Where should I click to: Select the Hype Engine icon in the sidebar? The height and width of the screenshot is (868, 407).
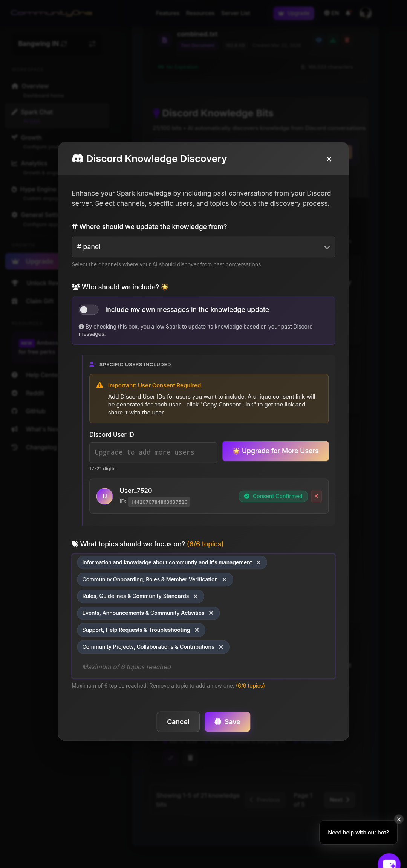[14, 189]
